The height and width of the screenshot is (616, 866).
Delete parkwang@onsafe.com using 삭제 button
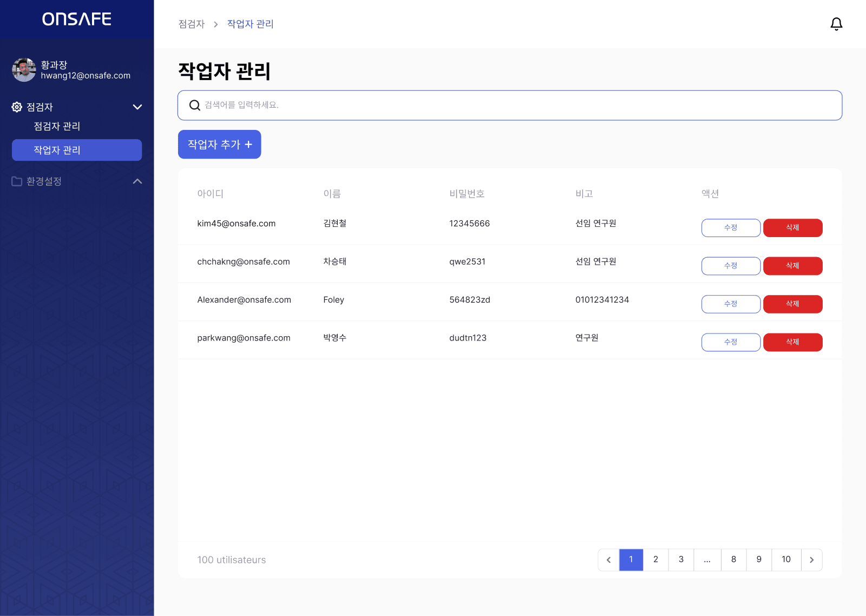coord(792,342)
